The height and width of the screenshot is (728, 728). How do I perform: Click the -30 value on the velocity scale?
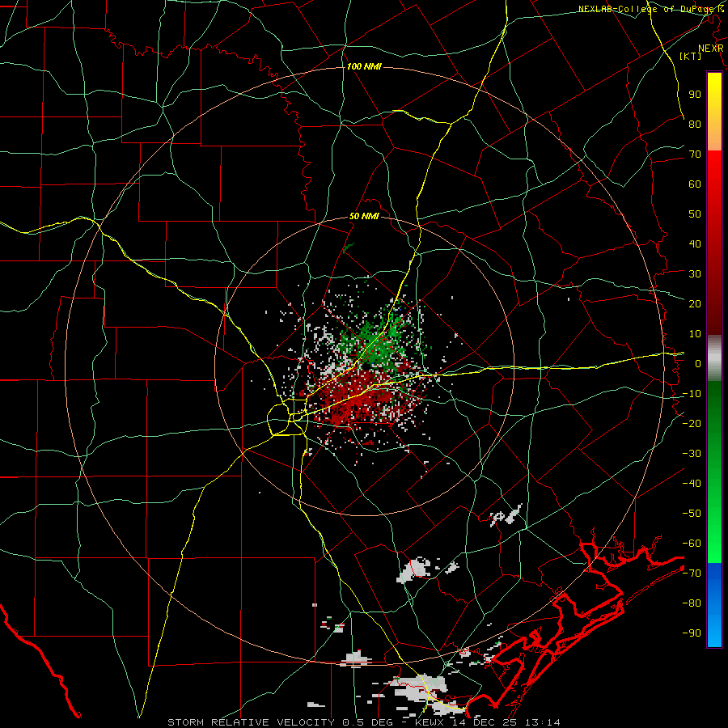coord(692,454)
